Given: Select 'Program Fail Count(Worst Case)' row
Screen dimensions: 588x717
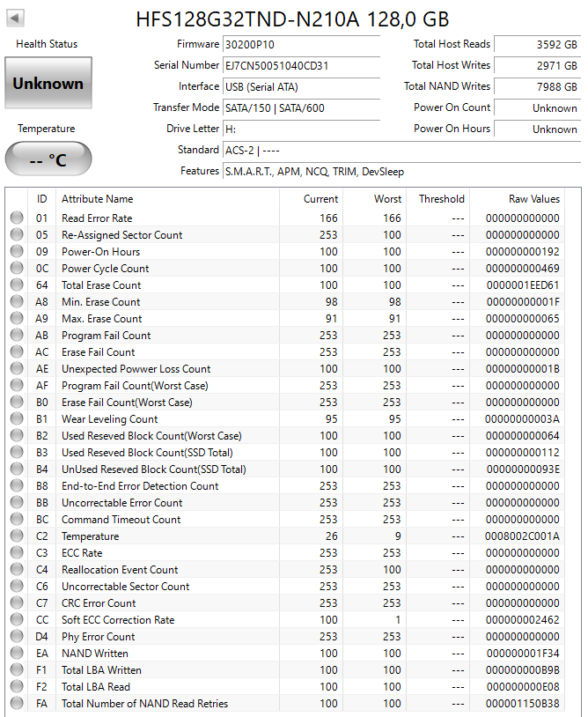Looking at the screenshot, I should 287,386.
